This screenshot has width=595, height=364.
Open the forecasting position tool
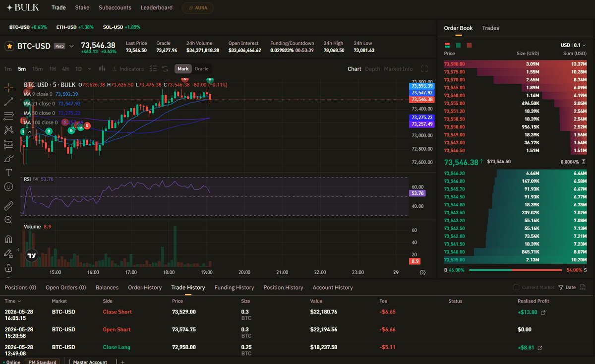[9, 144]
